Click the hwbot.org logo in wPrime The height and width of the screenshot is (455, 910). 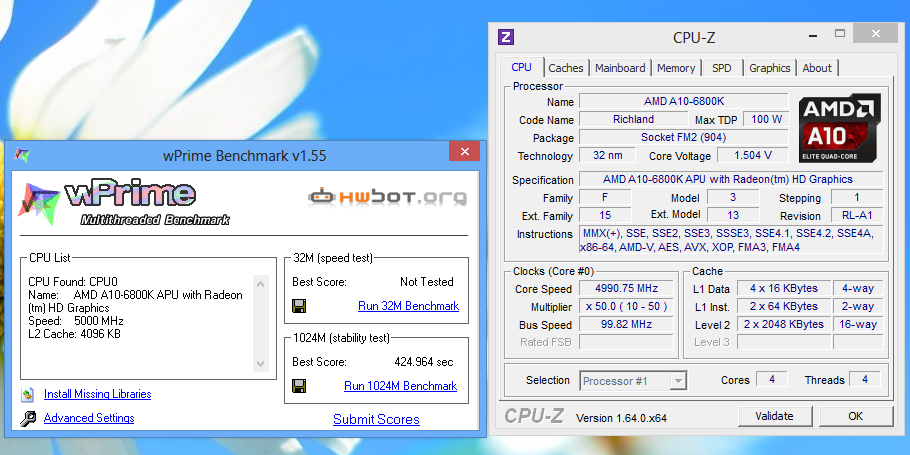point(387,197)
